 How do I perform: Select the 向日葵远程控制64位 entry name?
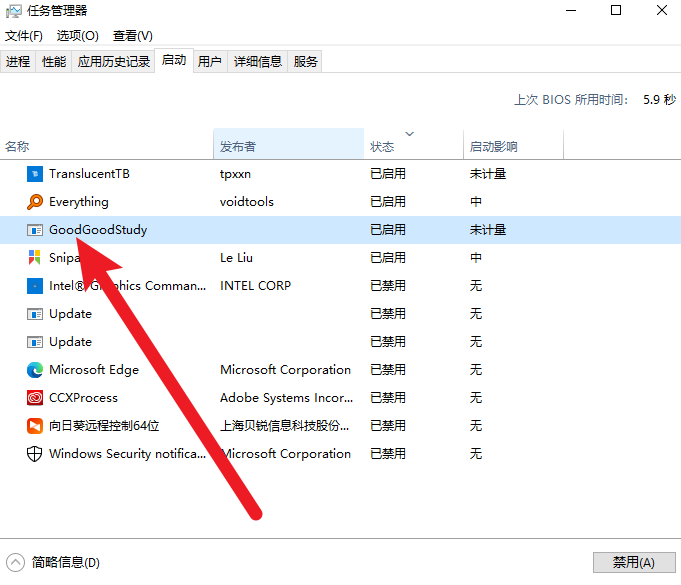point(104,426)
